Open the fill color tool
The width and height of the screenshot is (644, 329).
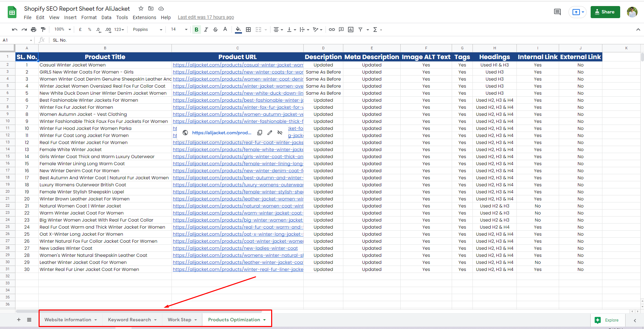click(238, 30)
